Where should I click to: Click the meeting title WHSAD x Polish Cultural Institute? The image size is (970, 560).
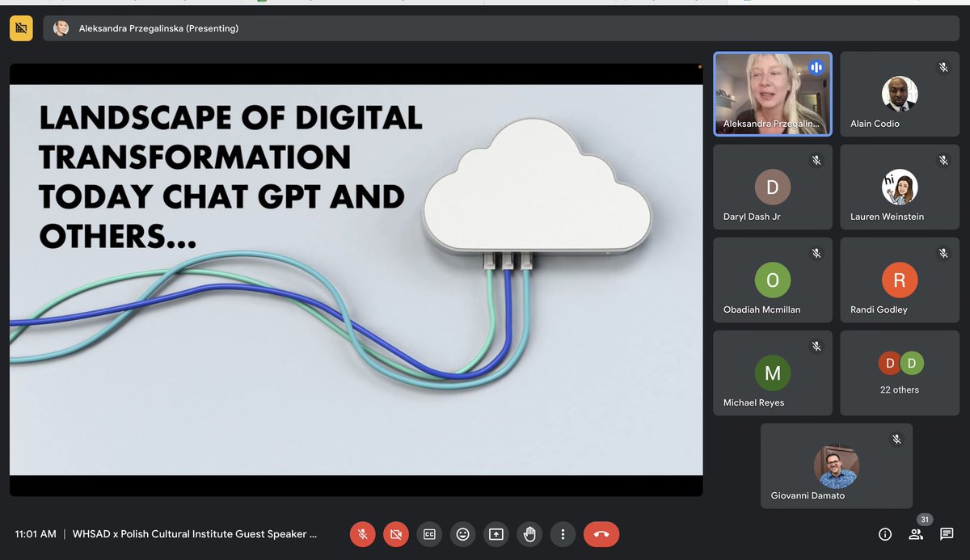pos(195,534)
